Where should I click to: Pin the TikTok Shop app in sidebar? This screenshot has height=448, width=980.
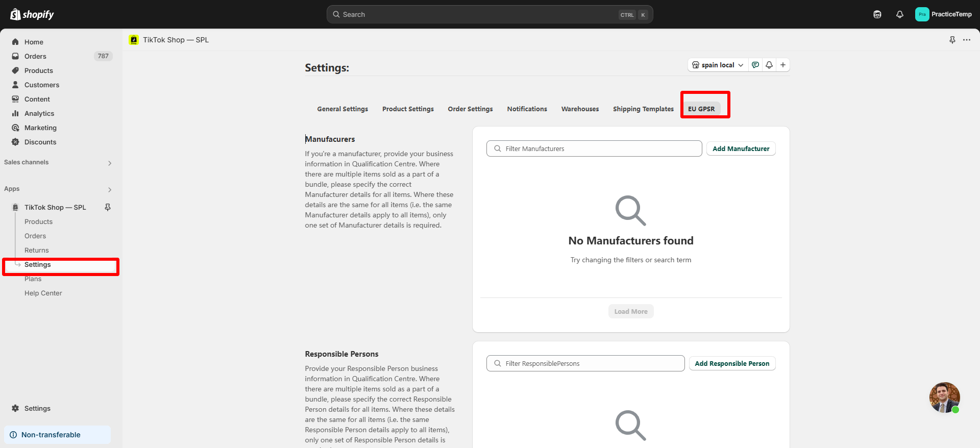(108, 207)
